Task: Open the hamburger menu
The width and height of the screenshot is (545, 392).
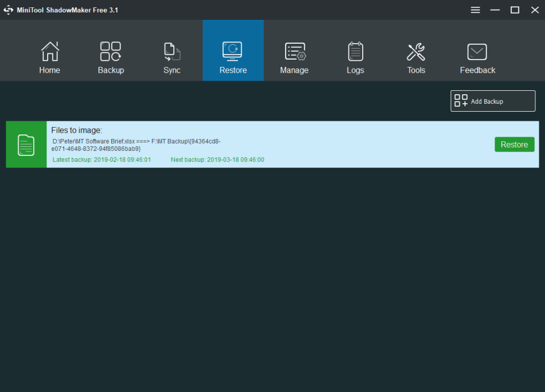Action: pyautogui.click(x=475, y=10)
